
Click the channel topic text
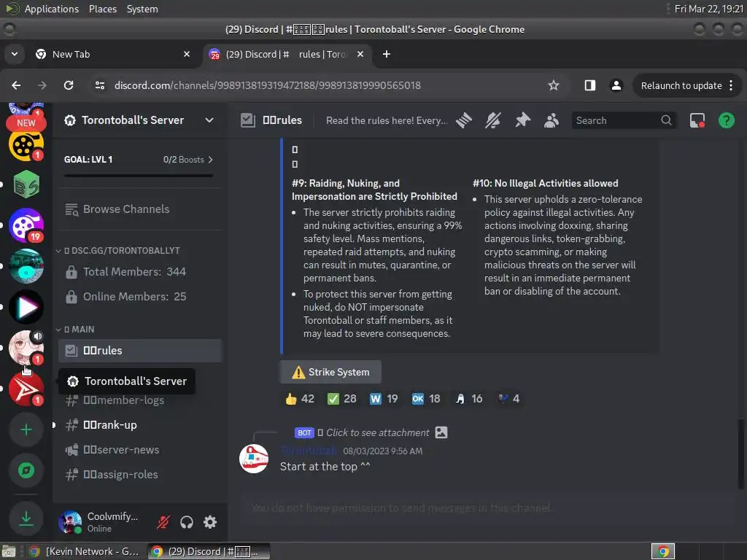pyautogui.click(x=387, y=120)
